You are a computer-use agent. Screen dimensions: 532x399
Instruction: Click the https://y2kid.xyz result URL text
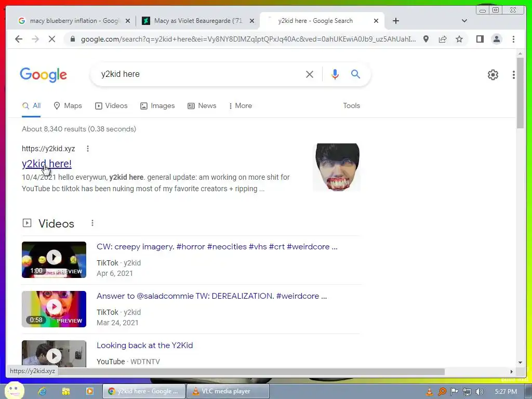coord(48,149)
